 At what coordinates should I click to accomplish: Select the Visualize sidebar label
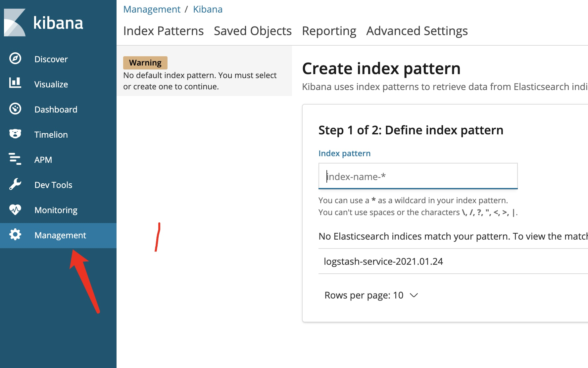click(51, 84)
